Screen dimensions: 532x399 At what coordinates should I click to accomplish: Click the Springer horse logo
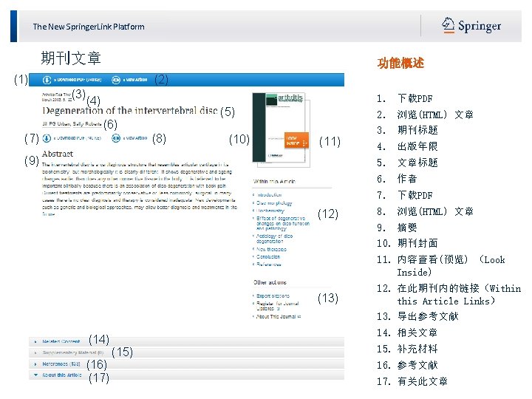coord(448,25)
